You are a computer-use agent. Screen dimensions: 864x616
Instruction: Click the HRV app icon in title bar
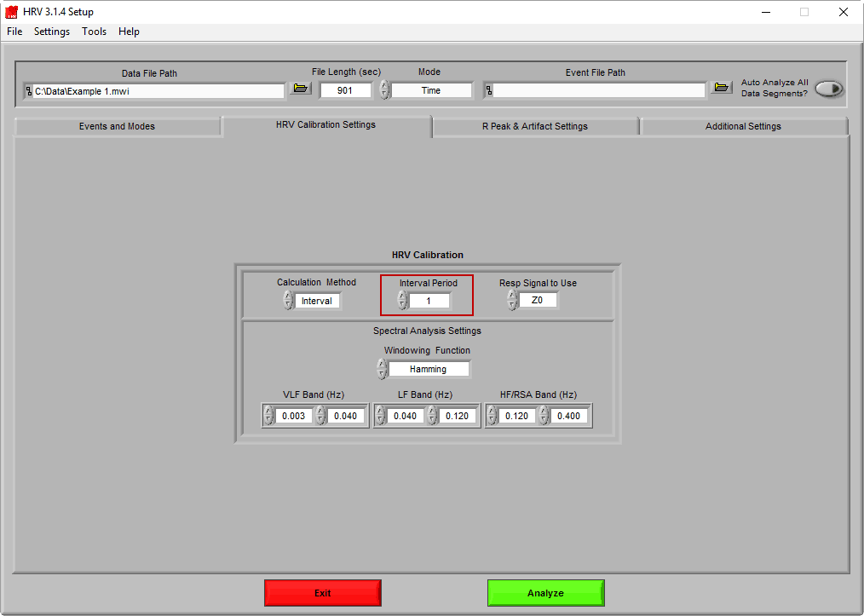click(12, 12)
